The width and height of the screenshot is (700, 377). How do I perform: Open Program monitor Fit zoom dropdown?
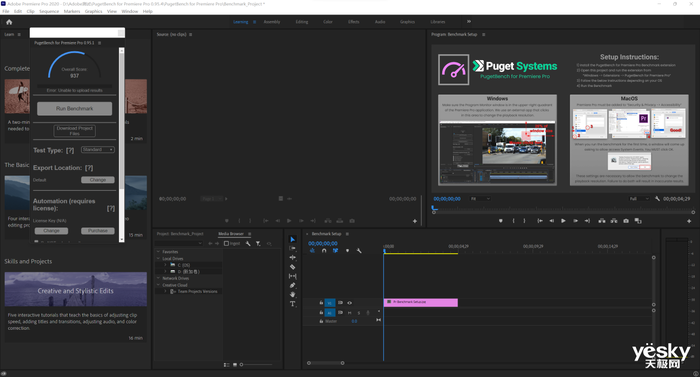pyautogui.click(x=480, y=199)
